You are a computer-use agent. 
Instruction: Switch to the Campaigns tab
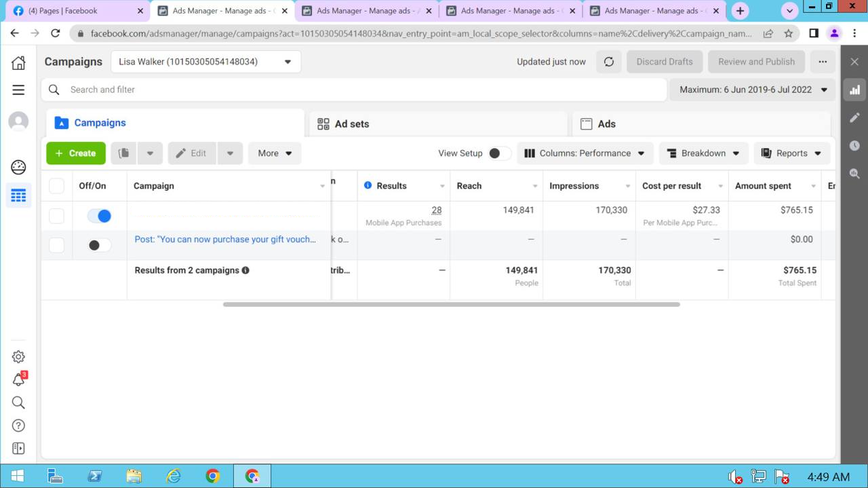[x=175, y=123]
